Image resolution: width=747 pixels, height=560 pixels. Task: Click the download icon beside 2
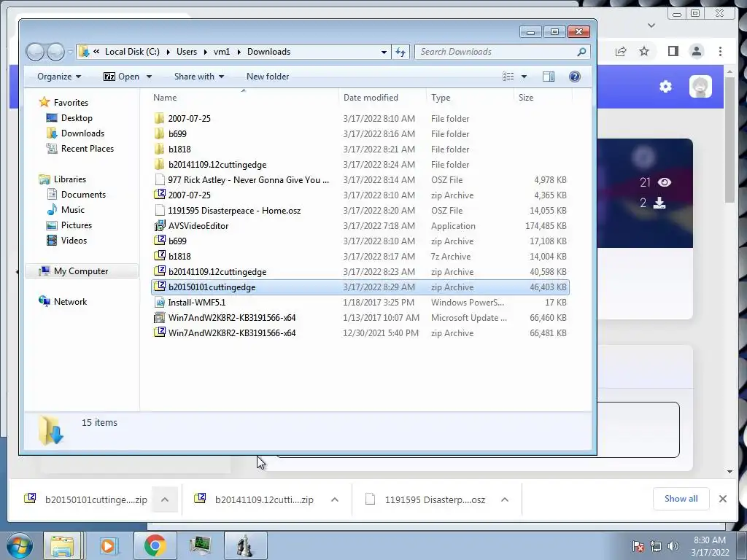point(659,203)
